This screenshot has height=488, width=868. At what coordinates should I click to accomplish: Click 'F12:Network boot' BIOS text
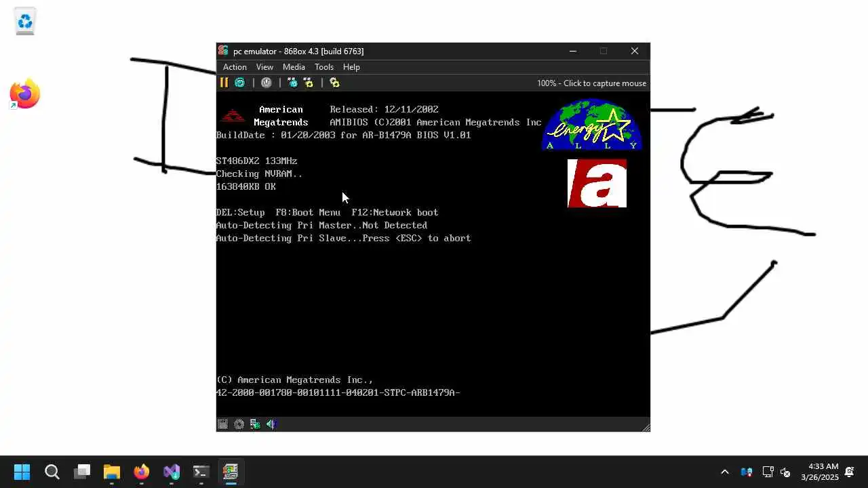pyautogui.click(x=395, y=212)
